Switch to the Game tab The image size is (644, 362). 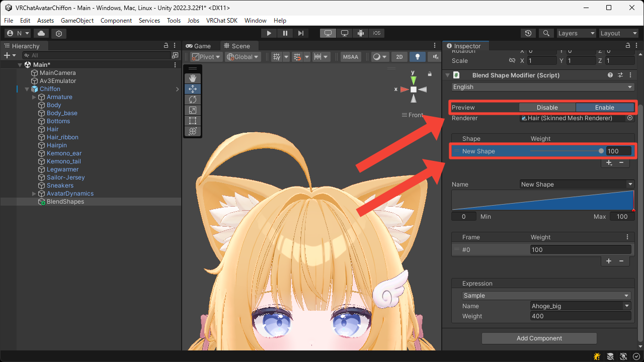(x=198, y=46)
